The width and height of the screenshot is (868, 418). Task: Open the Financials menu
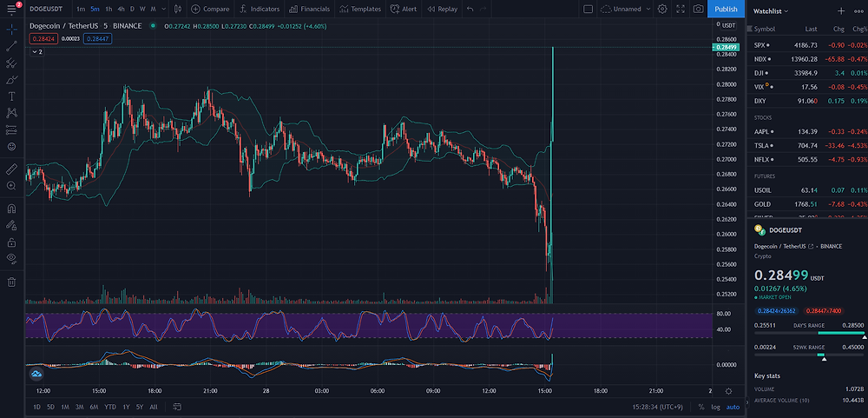pyautogui.click(x=310, y=9)
